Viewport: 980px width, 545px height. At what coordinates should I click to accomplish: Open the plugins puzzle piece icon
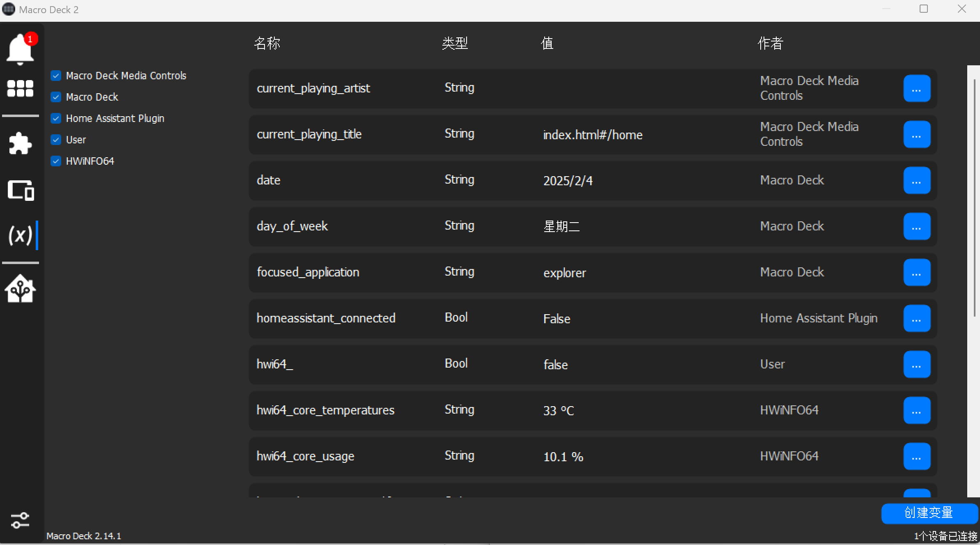point(20,143)
